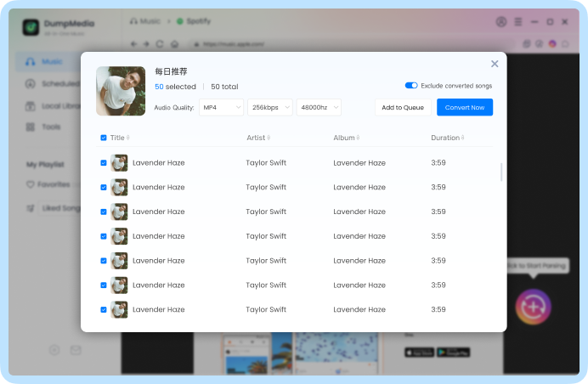Open the 48000hz sample rate dropdown
This screenshot has width=588, height=384.
(319, 108)
